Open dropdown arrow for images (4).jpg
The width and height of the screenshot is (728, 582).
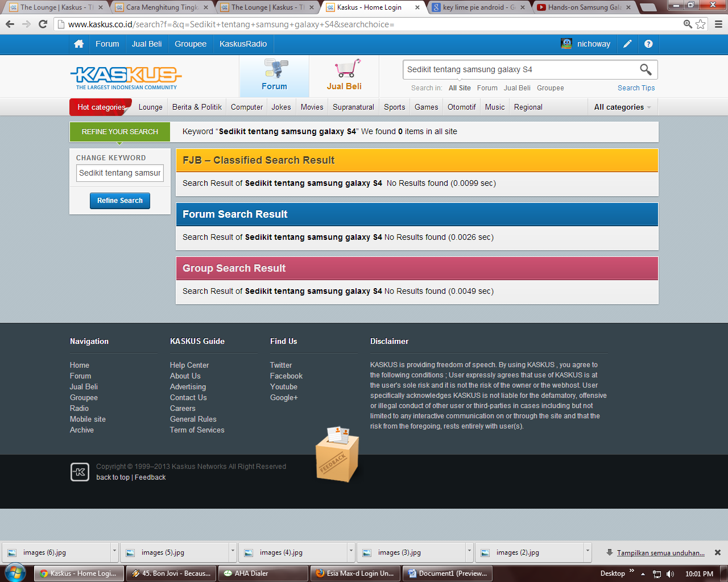351,552
